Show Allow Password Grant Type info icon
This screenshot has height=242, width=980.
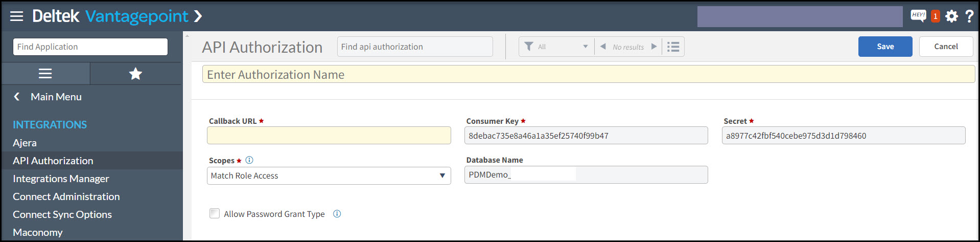click(x=337, y=214)
